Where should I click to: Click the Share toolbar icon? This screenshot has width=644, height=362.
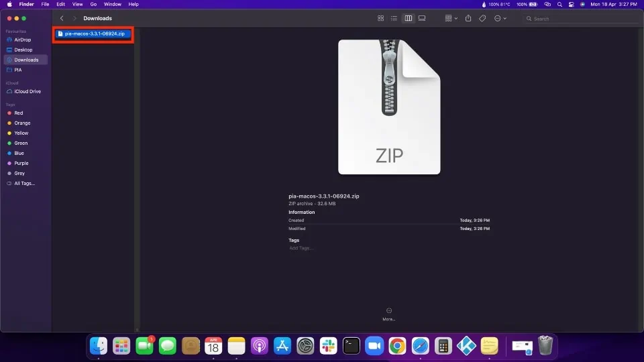point(468,19)
